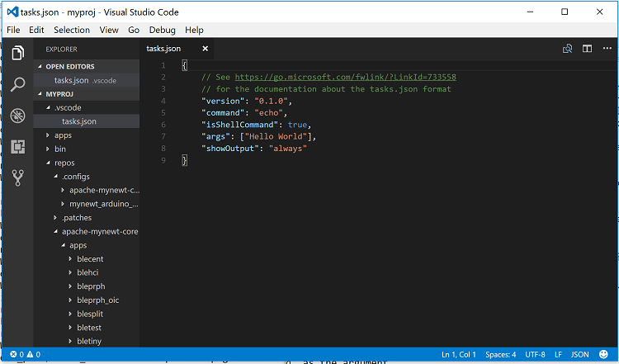Click line number 9 in the gutter
The image size is (619, 364).
coord(163,160)
